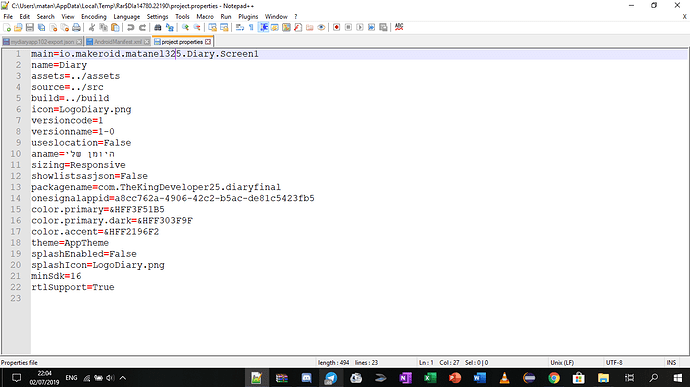Screen dimensions: 690x387
Task: Switch to mydiaryapp102-export.json tab
Action: 42,42
